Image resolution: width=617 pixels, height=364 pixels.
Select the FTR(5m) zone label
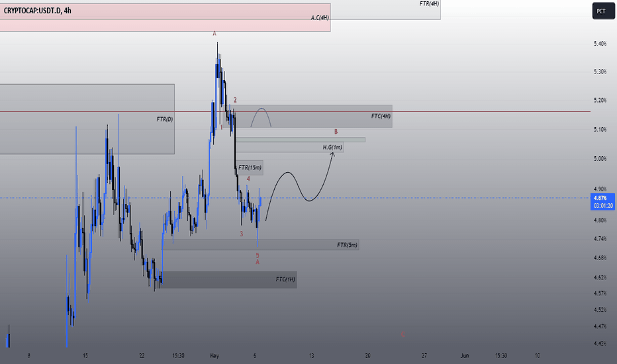(x=347, y=245)
